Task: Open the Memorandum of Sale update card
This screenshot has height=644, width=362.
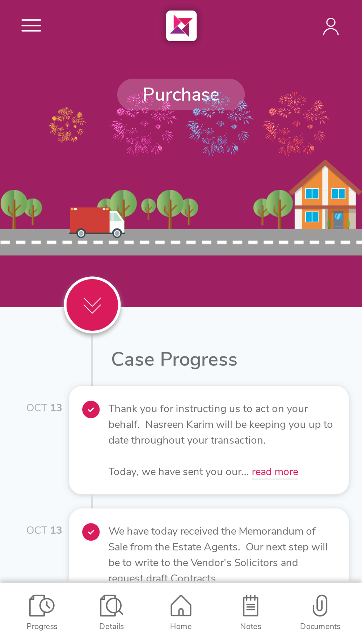Action: (209, 545)
